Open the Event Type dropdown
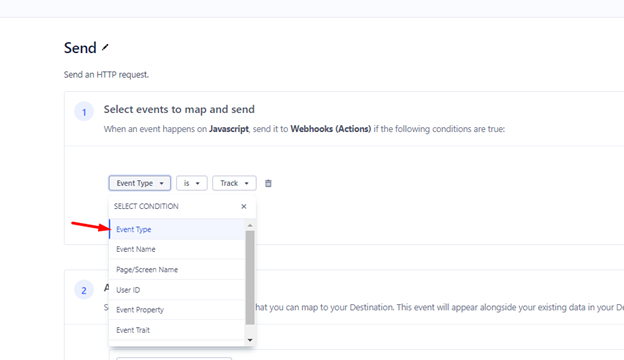The width and height of the screenshot is (624, 360). click(140, 183)
